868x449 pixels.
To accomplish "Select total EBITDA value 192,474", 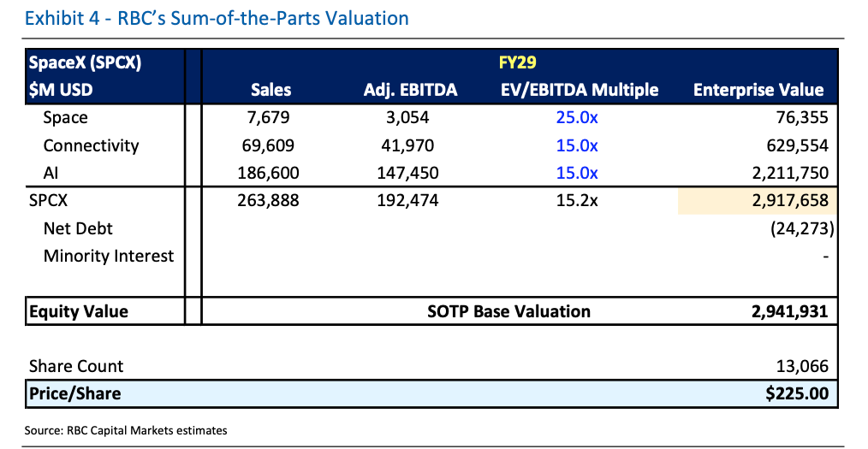I will 408,200.
